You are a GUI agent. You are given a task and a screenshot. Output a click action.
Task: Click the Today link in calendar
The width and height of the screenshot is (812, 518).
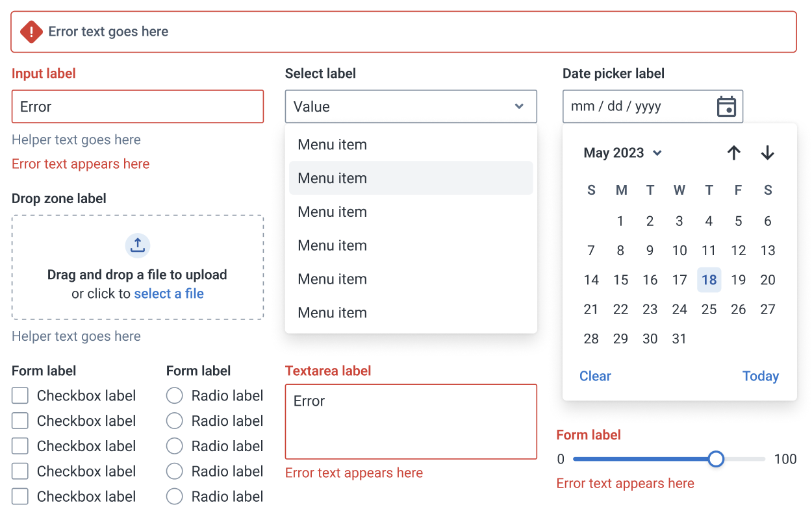click(760, 376)
